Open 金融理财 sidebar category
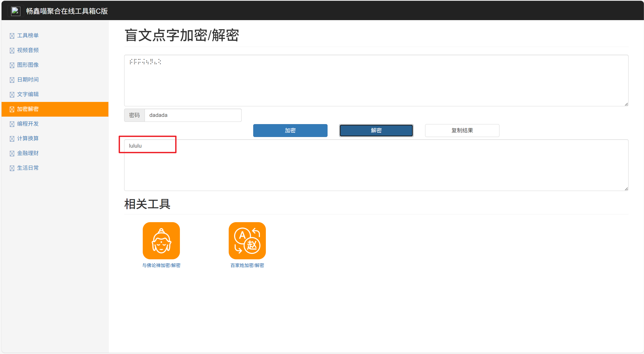 pos(28,153)
